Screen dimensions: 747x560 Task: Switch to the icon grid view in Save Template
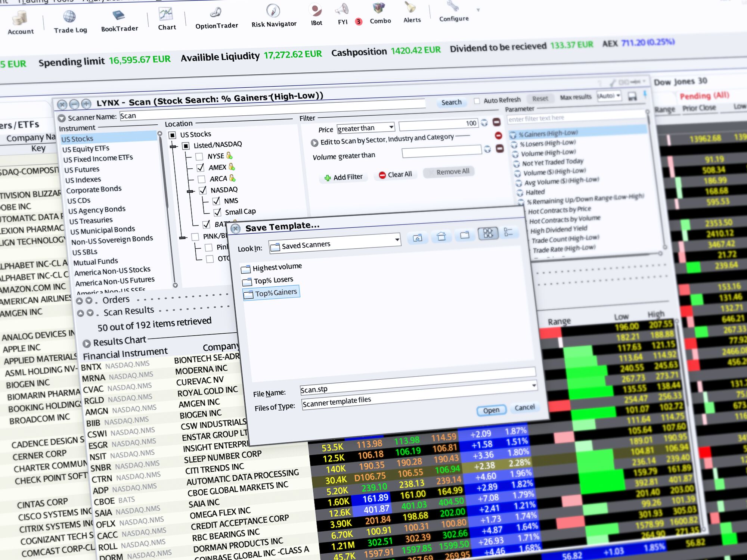point(488,233)
